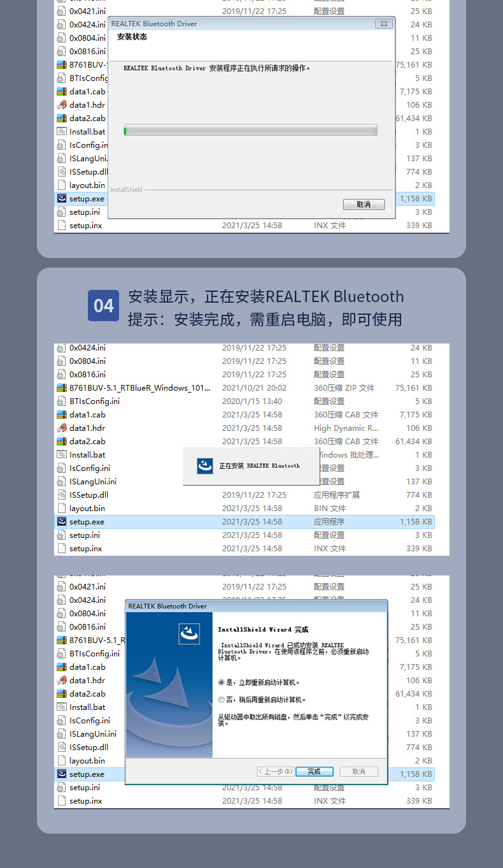Click the icon in '正在安装 REALTEK Bluetooth' popup
The image size is (503, 868).
204,466
